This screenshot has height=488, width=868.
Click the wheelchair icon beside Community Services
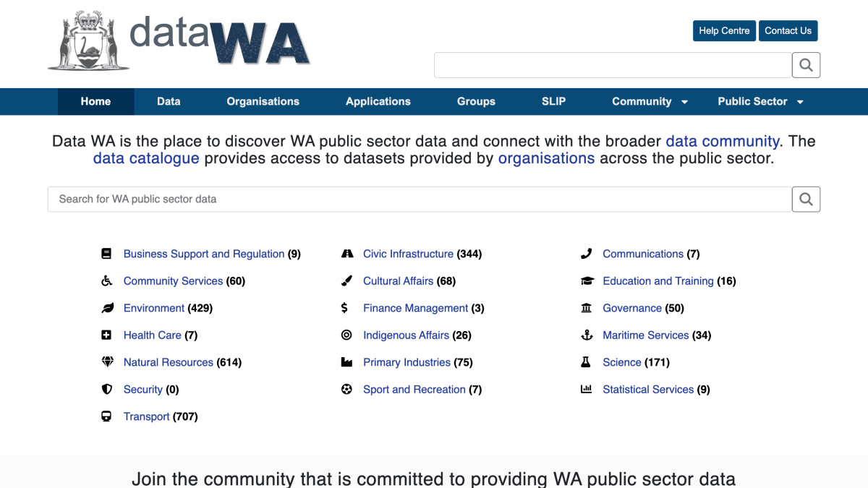coord(106,281)
